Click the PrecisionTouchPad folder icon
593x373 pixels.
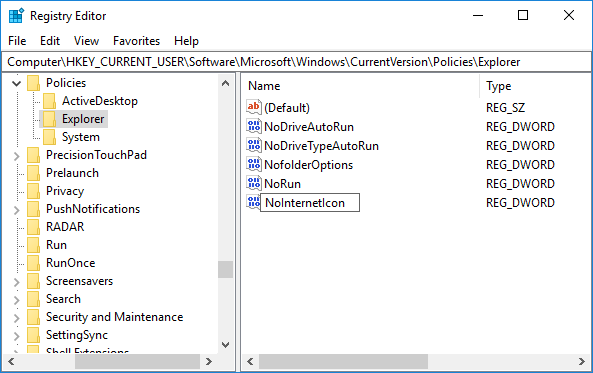click(33, 155)
